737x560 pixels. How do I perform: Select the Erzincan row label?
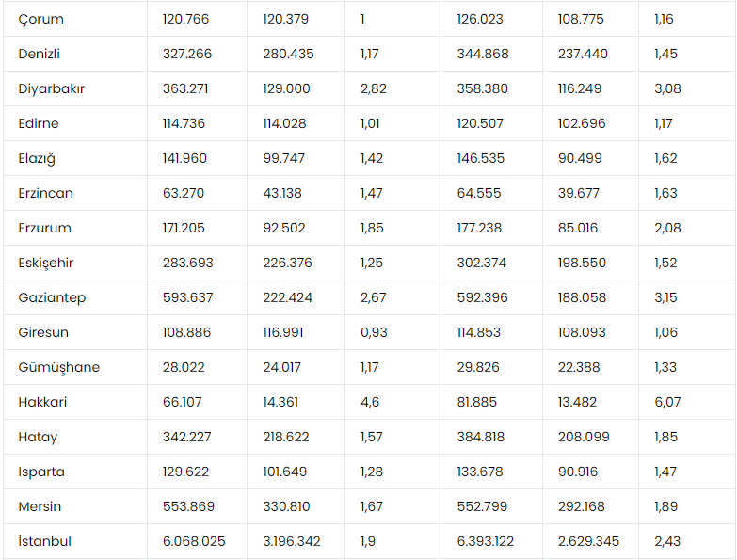tap(45, 193)
